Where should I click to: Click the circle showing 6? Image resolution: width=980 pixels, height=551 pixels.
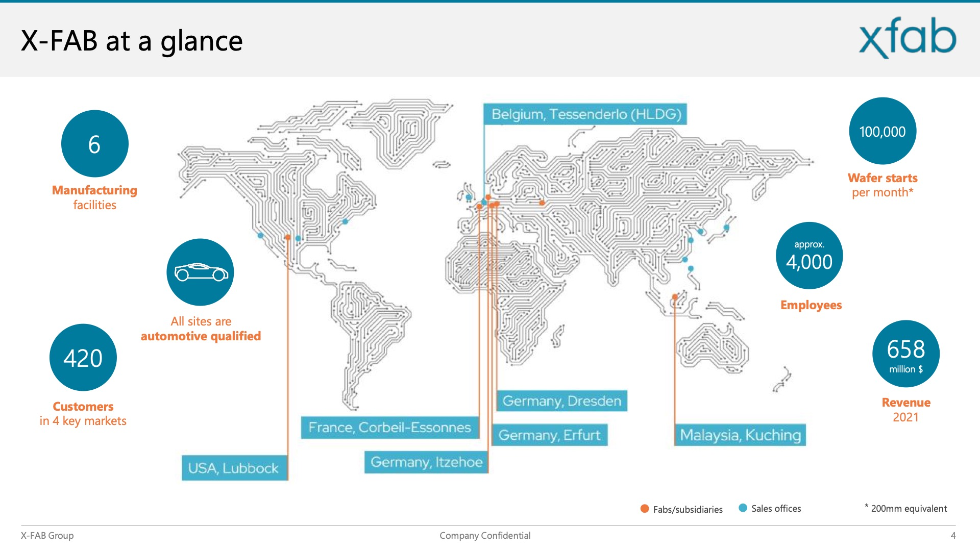[94, 144]
